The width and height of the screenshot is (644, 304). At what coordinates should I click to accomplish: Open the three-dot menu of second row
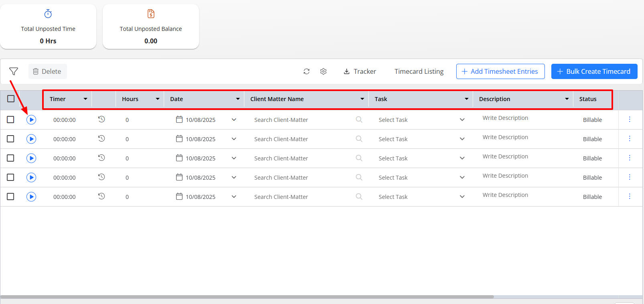630,138
